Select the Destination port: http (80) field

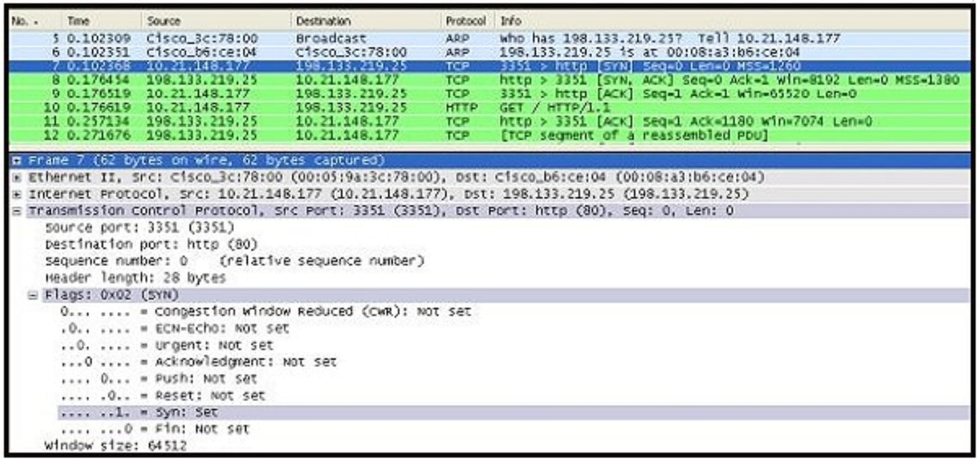pos(151,244)
